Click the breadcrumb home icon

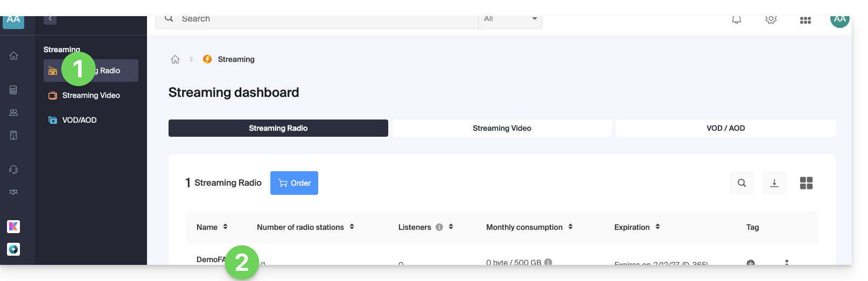point(175,60)
